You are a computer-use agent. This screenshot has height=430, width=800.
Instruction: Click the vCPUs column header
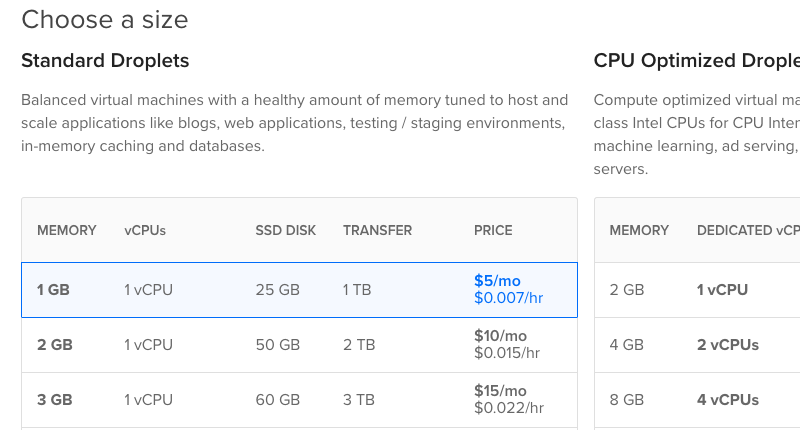(145, 231)
